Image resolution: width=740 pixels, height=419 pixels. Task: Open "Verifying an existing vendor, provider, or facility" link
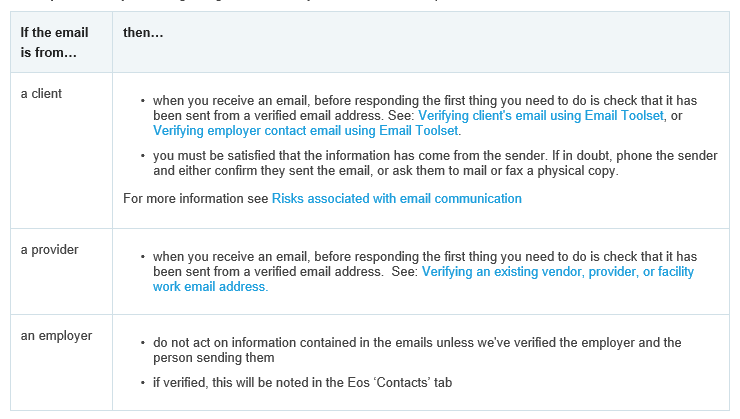(557, 271)
